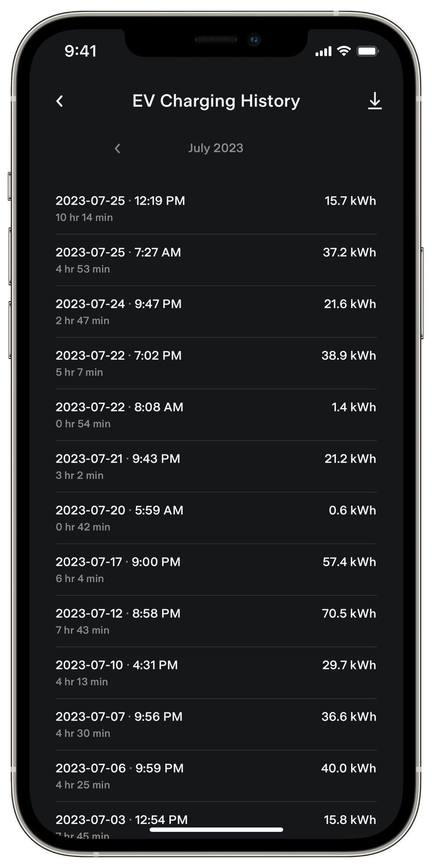The width and height of the screenshot is (432, 868).
Task: Tap the back arrow beside the page title
Action: coord(60,101)
